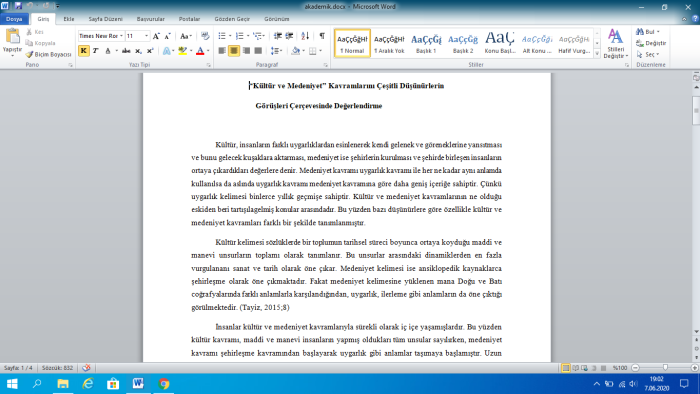The height and width of the screenshot is (394, 700).
Task: Toggle superscript formatting
Action: pyautogui.click(x=150, y=51)
